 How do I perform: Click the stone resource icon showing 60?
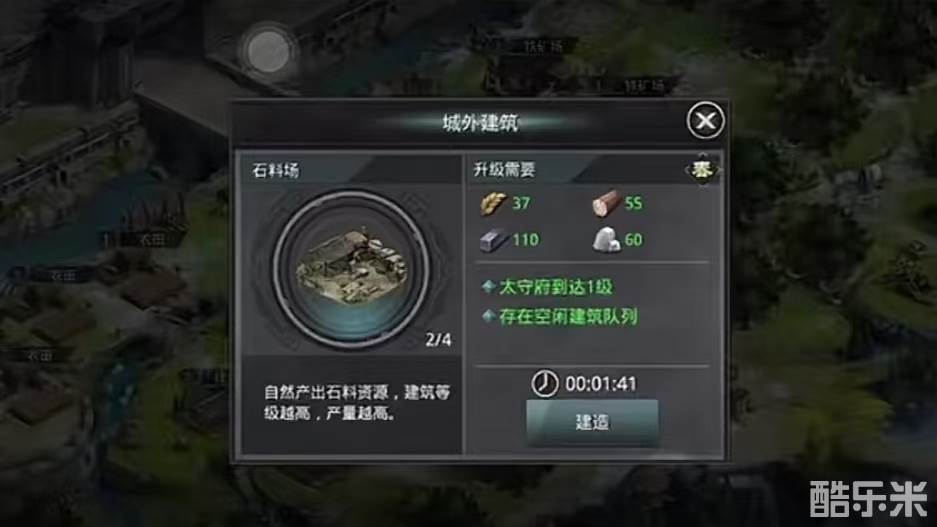click(x=606, y=240)
